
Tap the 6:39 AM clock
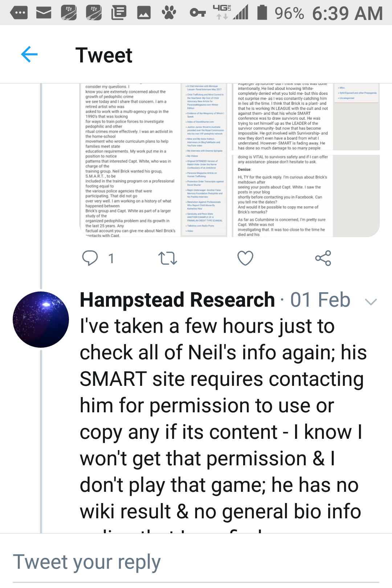[347, 13]
